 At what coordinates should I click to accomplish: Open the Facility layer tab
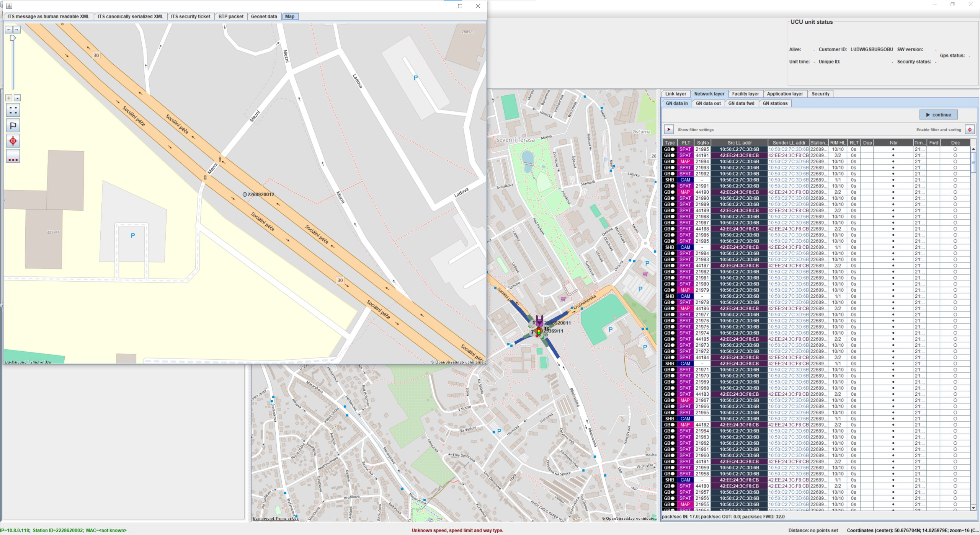[745, 94]
